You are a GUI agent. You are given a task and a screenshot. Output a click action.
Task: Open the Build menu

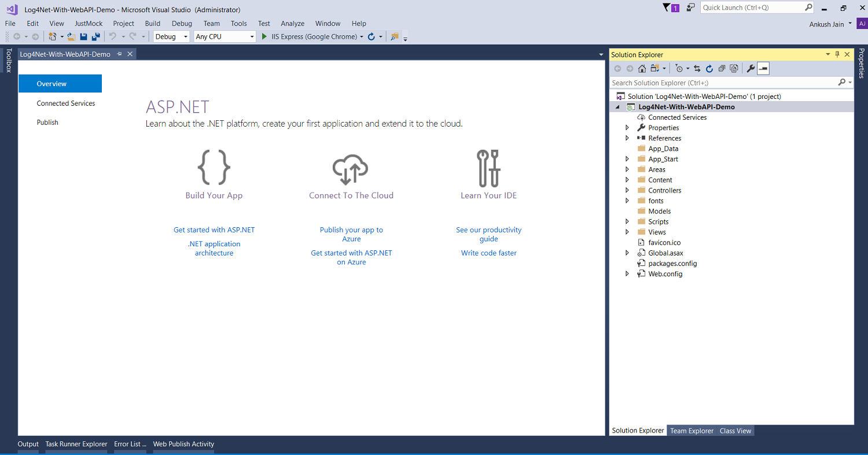pyautogui.click(x=153, y=24)
